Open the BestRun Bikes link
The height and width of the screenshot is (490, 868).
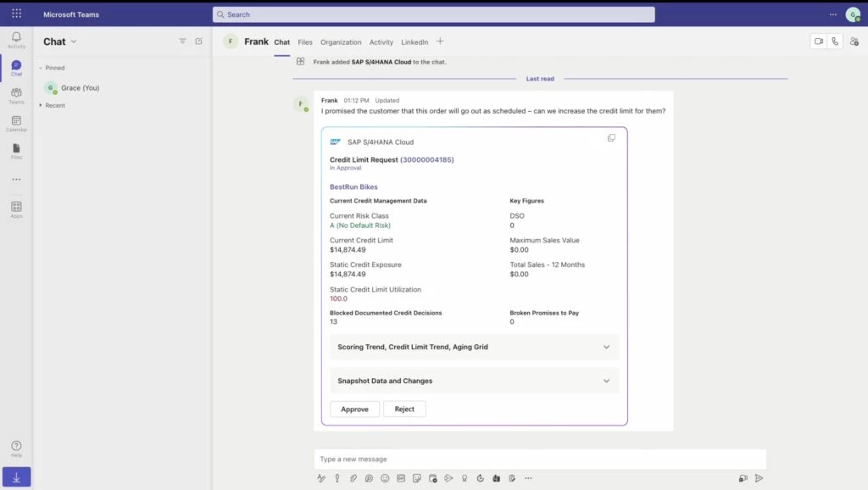353,187
